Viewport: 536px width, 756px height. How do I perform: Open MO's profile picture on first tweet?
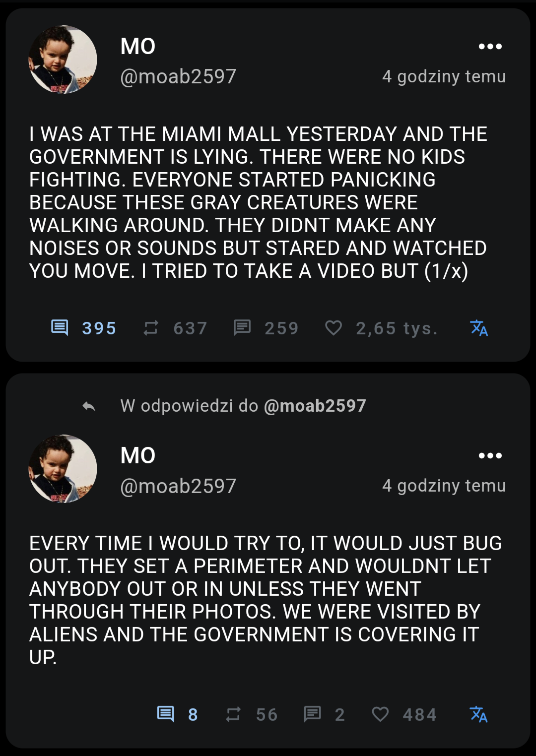click(63, 60)
